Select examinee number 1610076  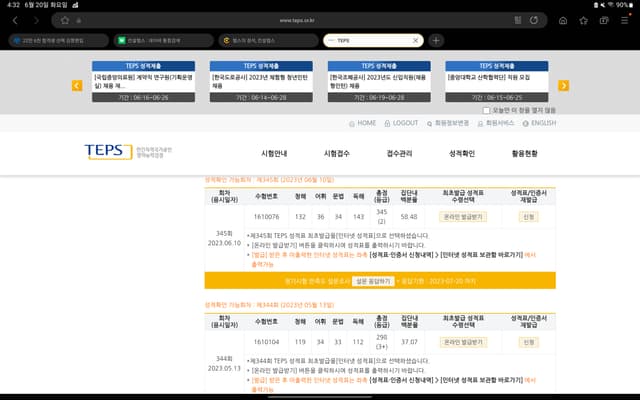click(x=266, y=217)
